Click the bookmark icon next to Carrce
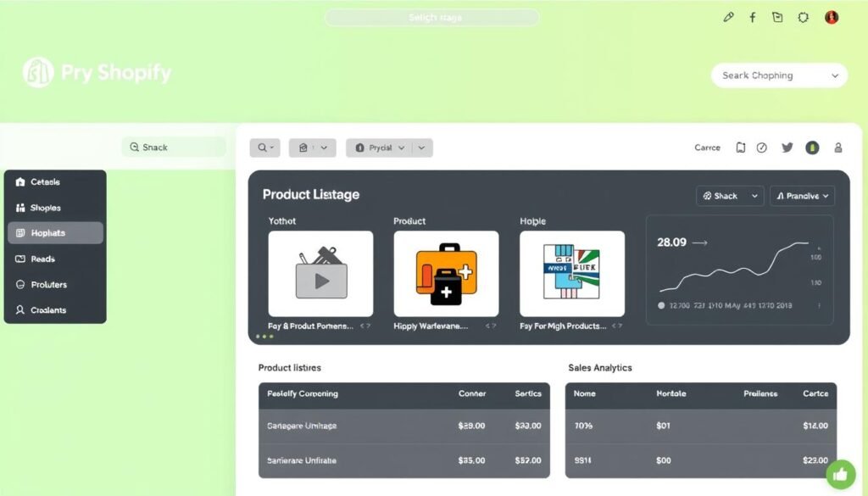This screenshot has width=868, height=496. [741, 147]
